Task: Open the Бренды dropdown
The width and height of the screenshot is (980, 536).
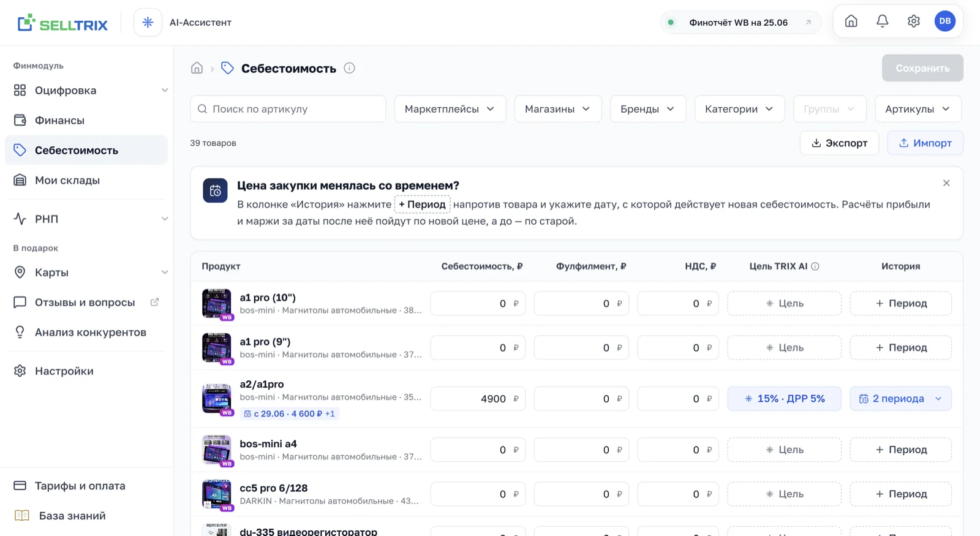Action: (x=647, y=109)
